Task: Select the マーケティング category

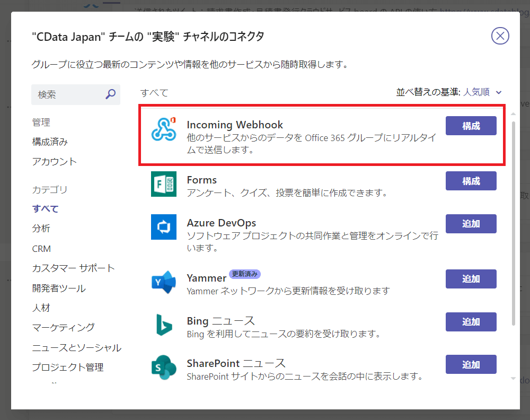Action: [x=63, y=327]
